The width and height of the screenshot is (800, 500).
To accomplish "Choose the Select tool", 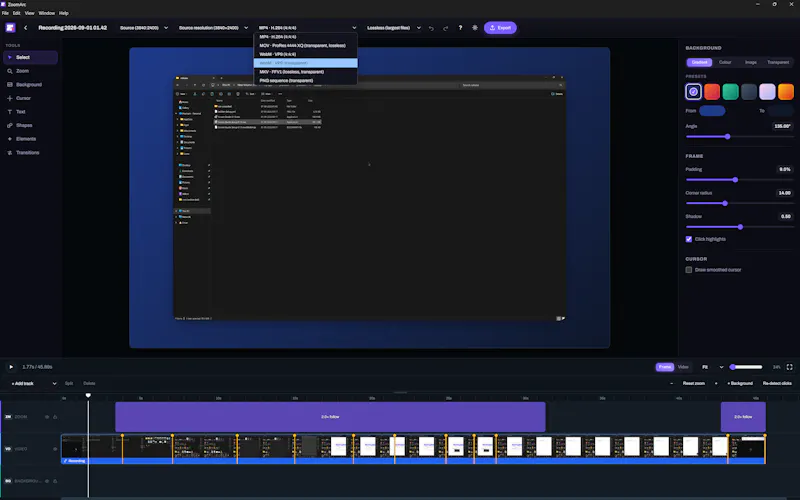I will pyautogui.click(x=30, y=57).
